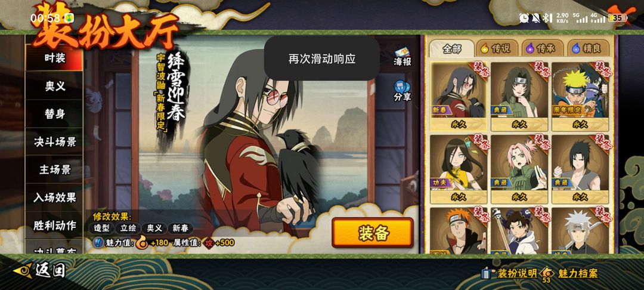Open 装扮说明 info icon
Image resolution: width=644 pixels, height=290 pixels.
509,273
